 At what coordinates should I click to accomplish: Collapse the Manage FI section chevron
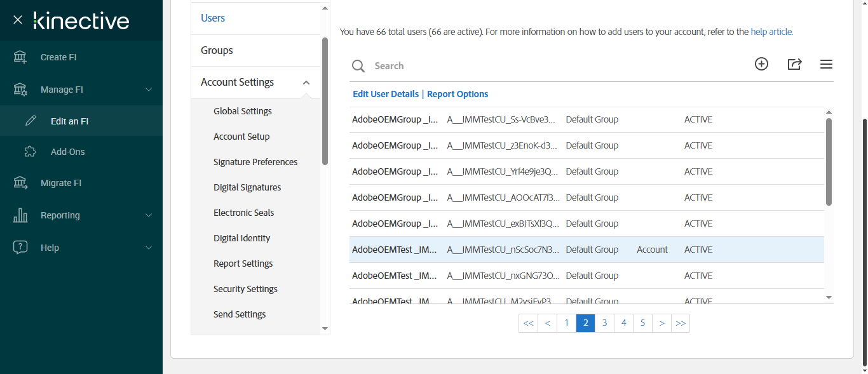(x=149, y=90)
